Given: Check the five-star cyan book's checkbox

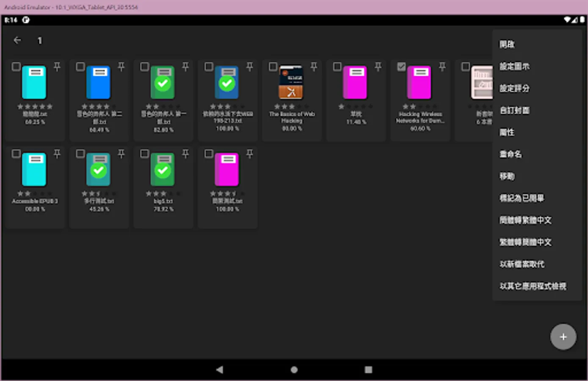Looking at the screenshot, I should (16, 66).
